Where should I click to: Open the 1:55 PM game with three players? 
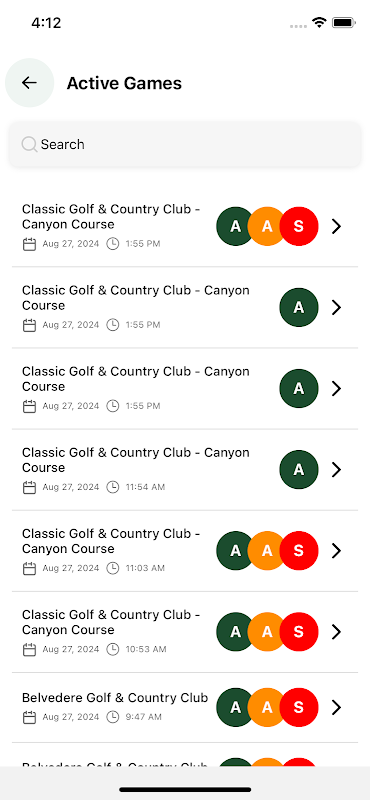point(185,226)
